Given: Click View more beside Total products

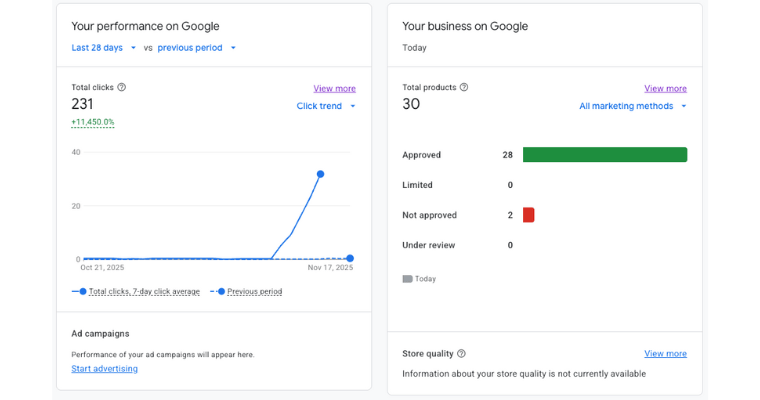Looking at the screenshot, I should tap(665, 88).
